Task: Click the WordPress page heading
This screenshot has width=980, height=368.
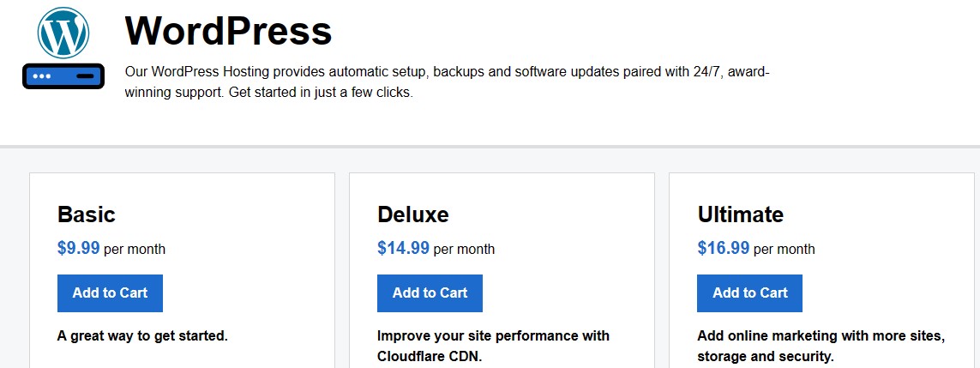Action: (228, 31)
